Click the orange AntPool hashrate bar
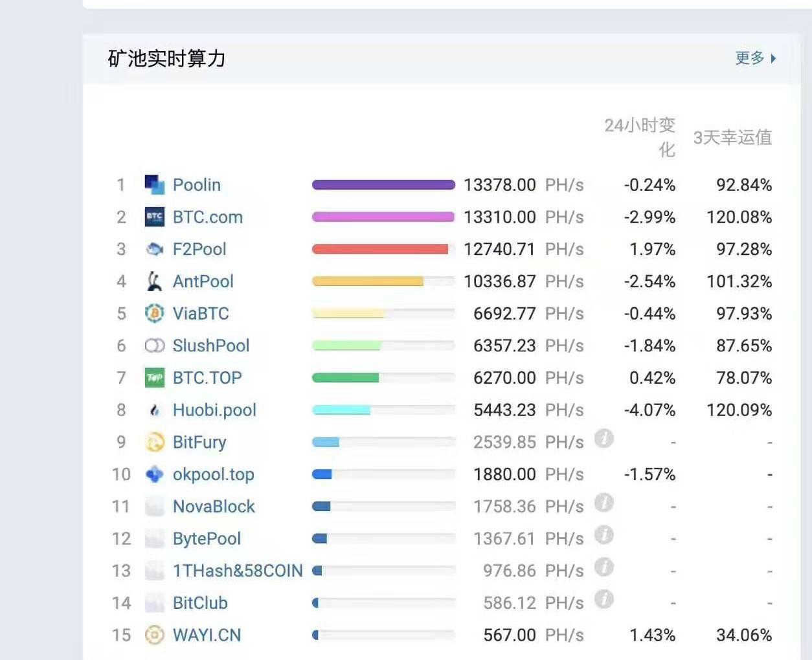 368,281
